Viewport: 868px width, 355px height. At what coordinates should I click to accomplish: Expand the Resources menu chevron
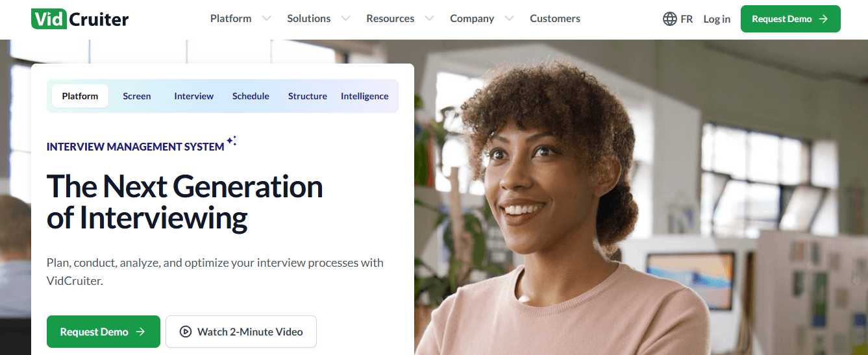tap(429, 18)
